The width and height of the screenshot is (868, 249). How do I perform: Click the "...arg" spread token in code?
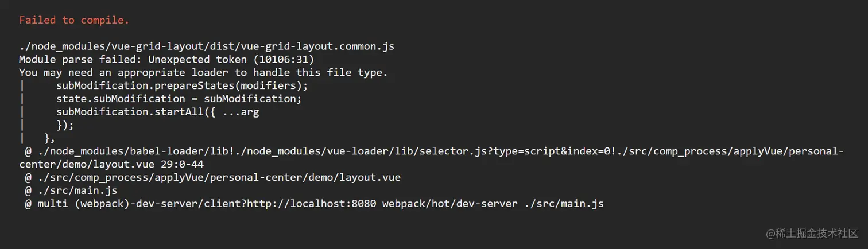241,112
